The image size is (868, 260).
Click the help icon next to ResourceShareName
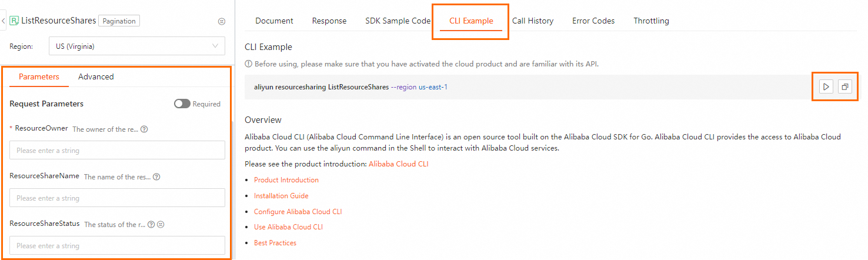(156, 176)
